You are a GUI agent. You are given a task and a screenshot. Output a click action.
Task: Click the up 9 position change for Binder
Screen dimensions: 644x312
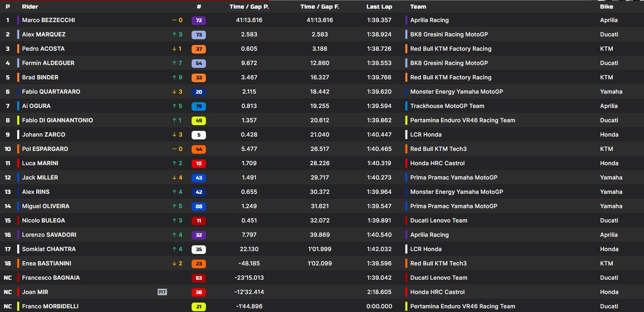coord(177,77)
